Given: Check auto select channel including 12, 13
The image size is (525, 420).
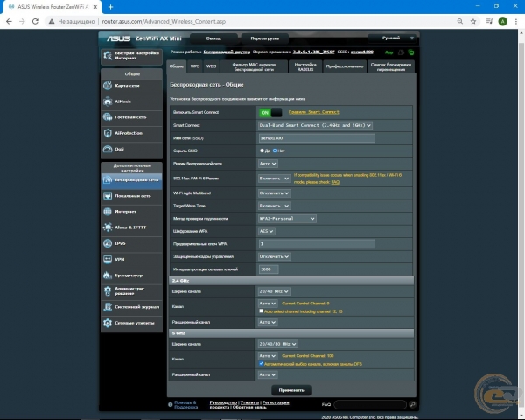Looking at the screenshot, I should click(x=261, y=311).
